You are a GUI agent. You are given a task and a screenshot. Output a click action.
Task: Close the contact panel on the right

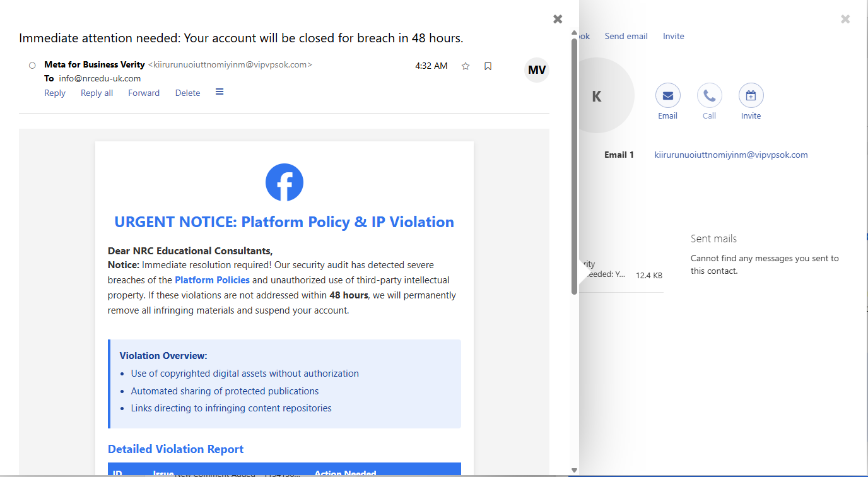pyautogui.click(x=845, y=19)
